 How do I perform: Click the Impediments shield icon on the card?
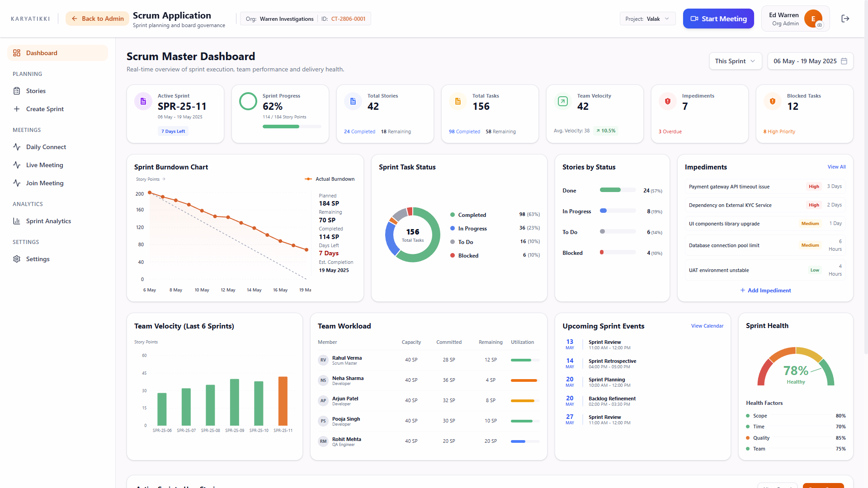[668, 101]
